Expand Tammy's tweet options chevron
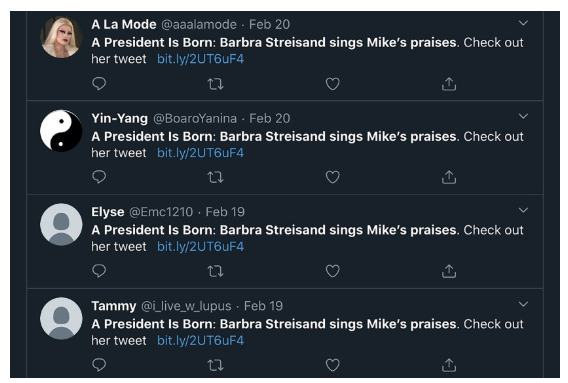This screenshot has height=383, width=568. pyautogui.click(x=523, y=304)
